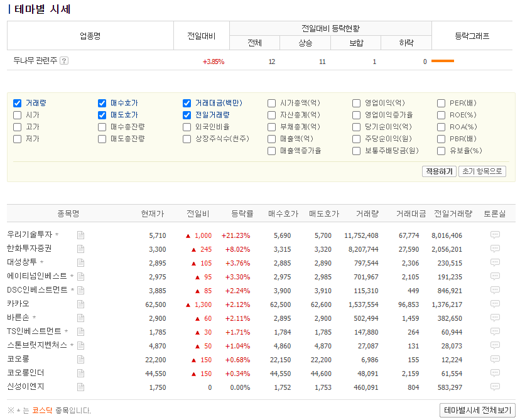Open the 두나무 관련주 theme link
The image size is (520, 420).
tap(35, 61)
